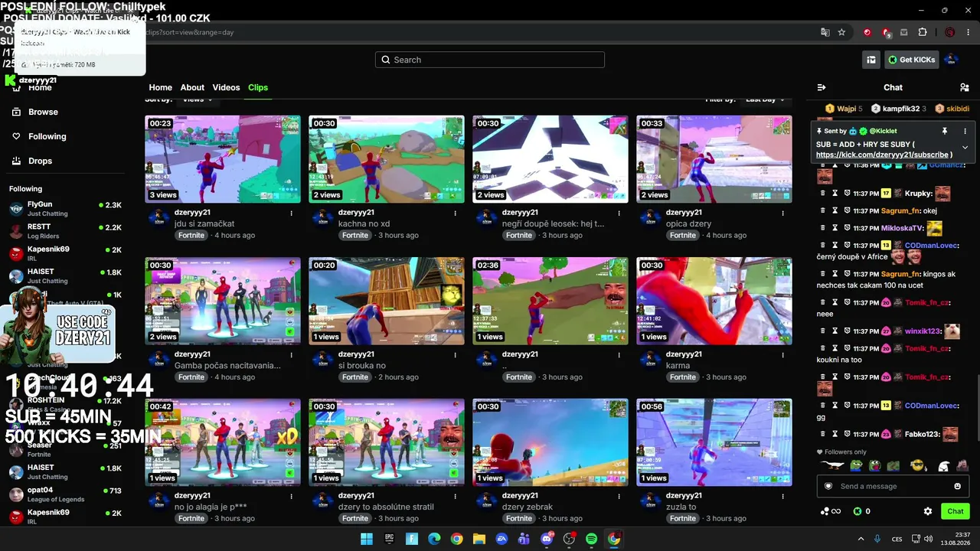Unpin the pinned Kicklet message

[945, 131]
